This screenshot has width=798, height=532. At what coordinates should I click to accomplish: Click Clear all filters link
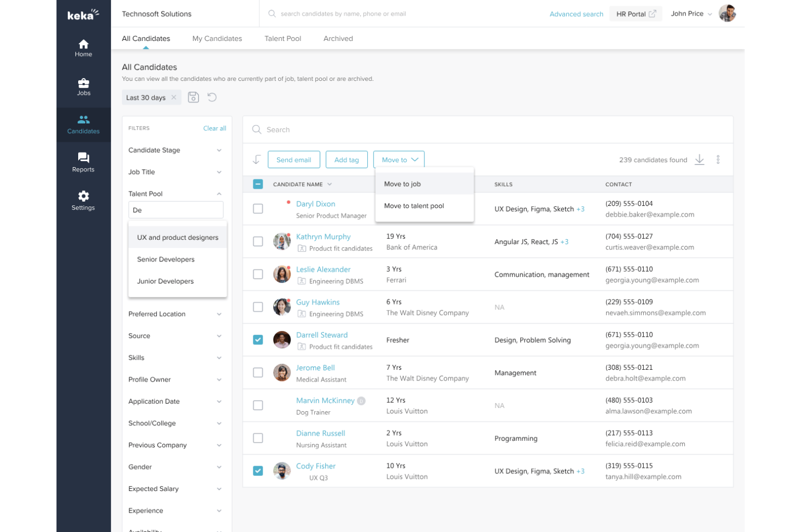point(215,128)
